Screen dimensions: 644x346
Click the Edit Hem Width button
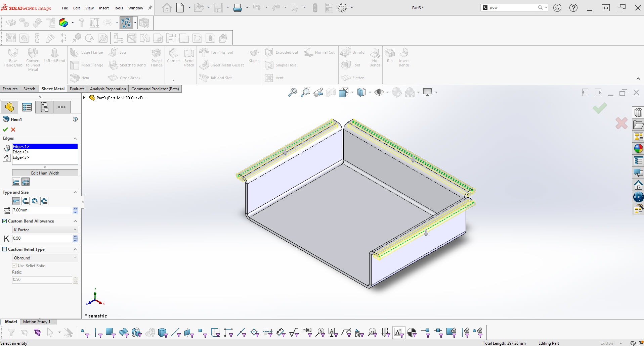[x=45, y=173]
